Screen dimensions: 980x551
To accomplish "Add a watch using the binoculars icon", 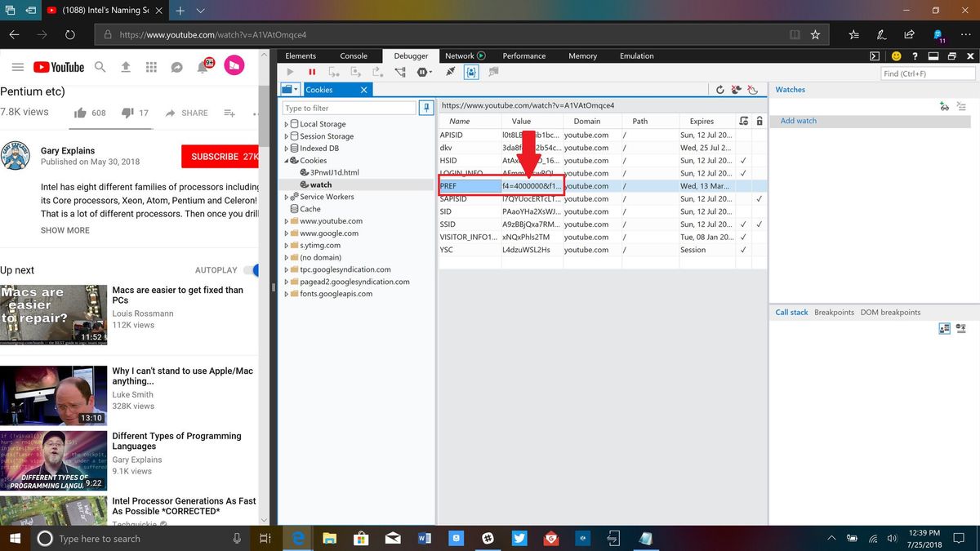I will (x=944, y=106).
